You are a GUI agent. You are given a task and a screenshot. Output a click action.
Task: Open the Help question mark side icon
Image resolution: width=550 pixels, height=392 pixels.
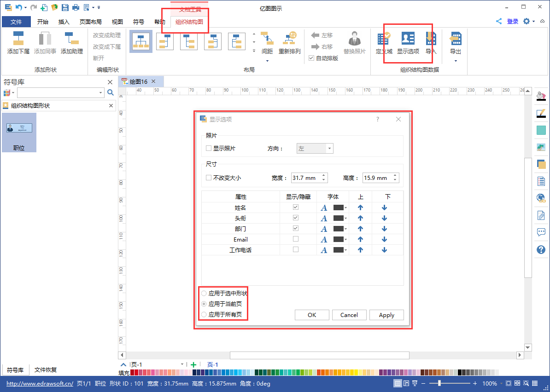541,249
